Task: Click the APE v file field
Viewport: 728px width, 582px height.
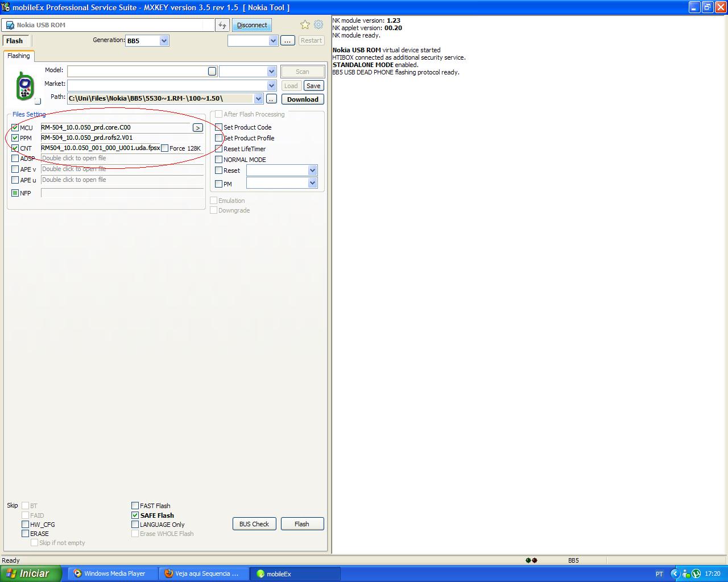Action: [x=122, y=169]
